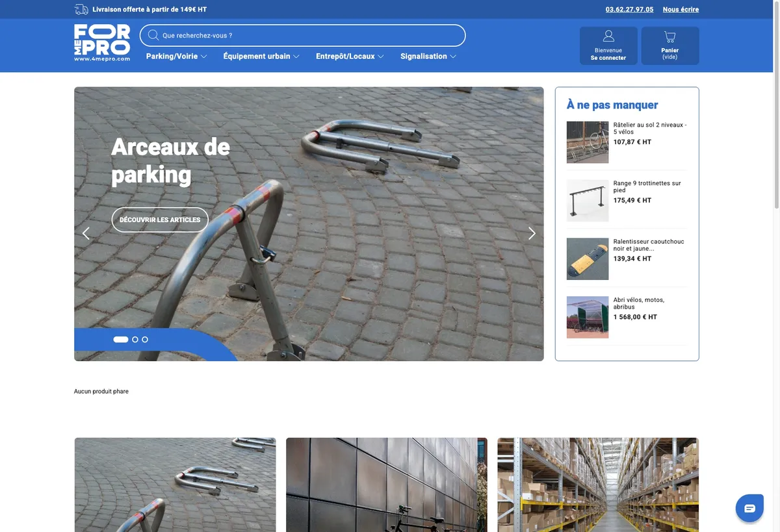Image resolution: width=780 pixels, height=532 pixels.
Task: Expand the Entrepôt/Locaux dropdown
Action: click(x=350, y=57)
